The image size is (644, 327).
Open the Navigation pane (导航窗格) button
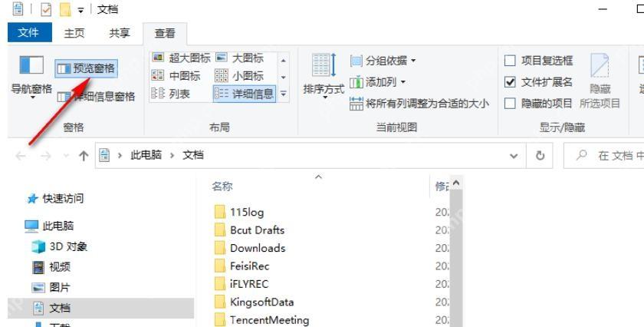(31, 76)
